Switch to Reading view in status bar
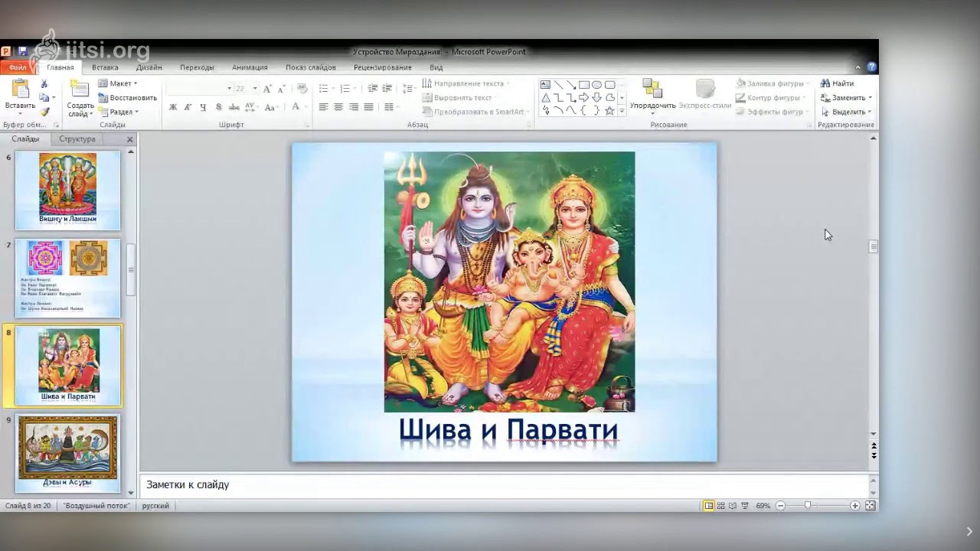980x551 pixels. tap(733, 506)
